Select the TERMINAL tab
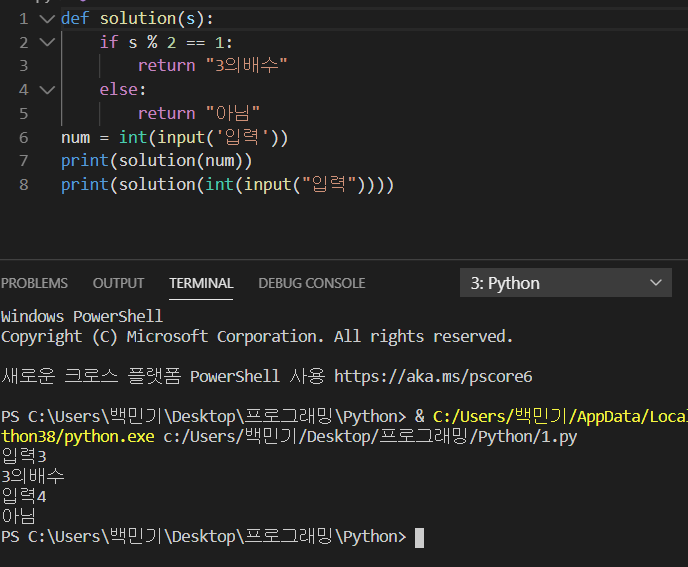This screenshot has height=567, width=688. coord(201,283)
